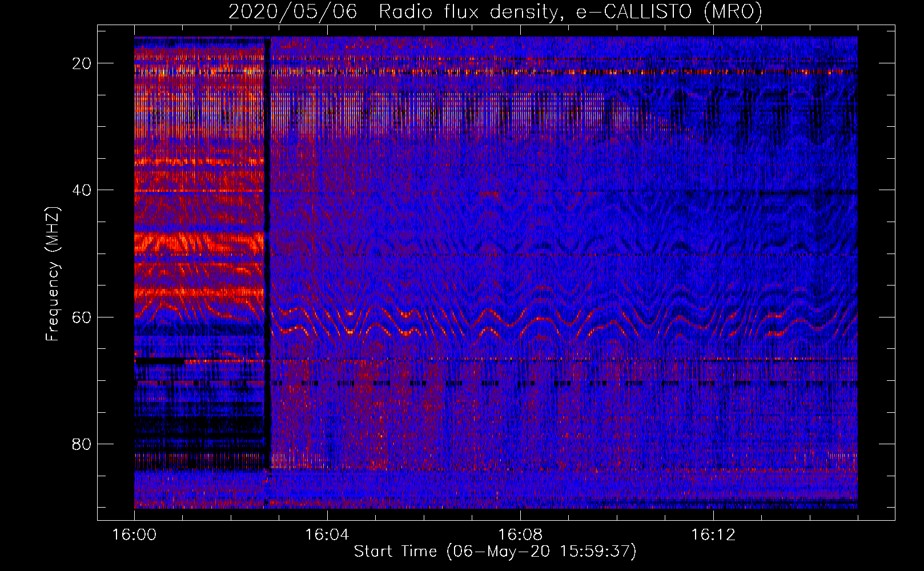Select the 16:08 time tick label
This screenshot has width=924, height=571.
pos(520,535)
